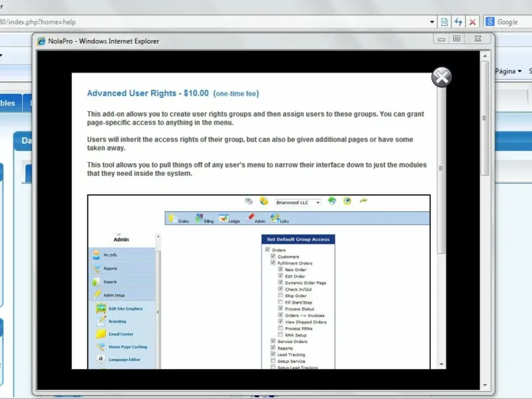532x399 pixels.
Task: Click the Home Page Caching icon
Action: [x=101, y=346]
